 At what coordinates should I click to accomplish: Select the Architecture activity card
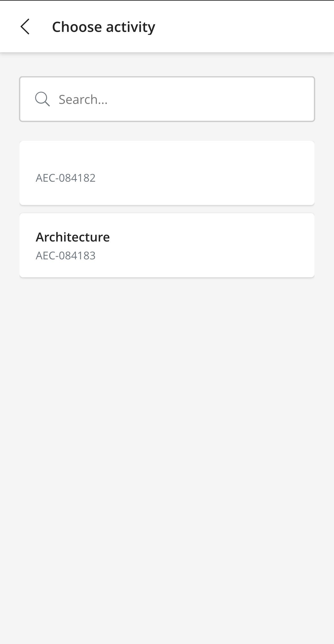pyautogui.click(x=167, y=245)
